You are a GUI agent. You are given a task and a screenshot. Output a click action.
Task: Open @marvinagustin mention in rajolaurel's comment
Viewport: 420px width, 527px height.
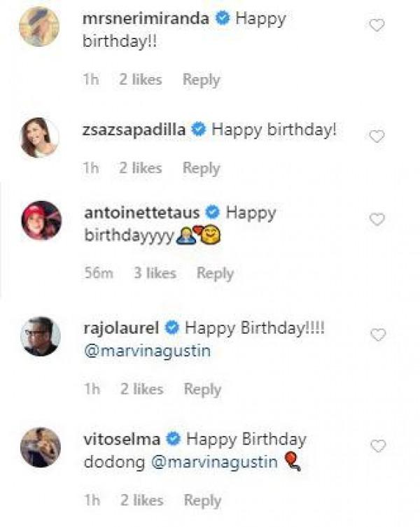146,351
